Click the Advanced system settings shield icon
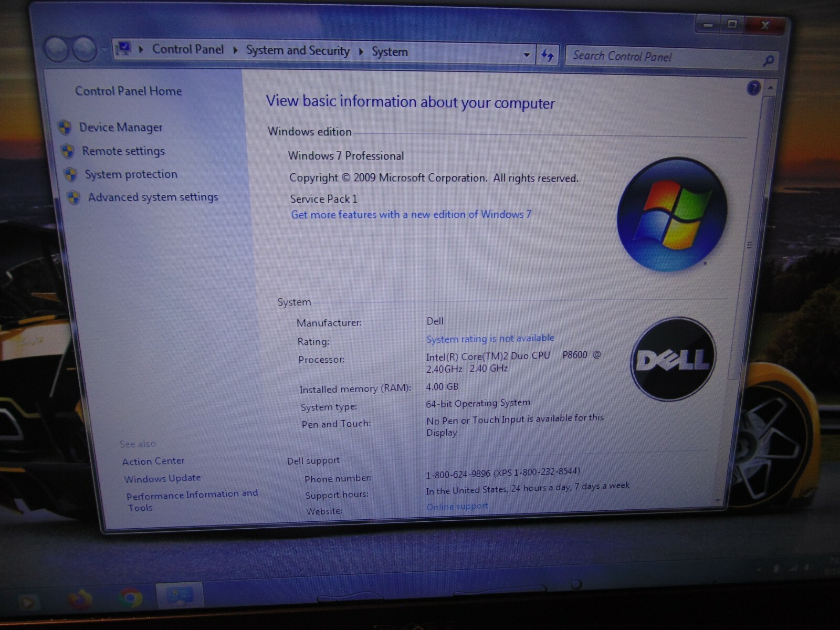The image size is (840, 630). [x=73, y=198]
